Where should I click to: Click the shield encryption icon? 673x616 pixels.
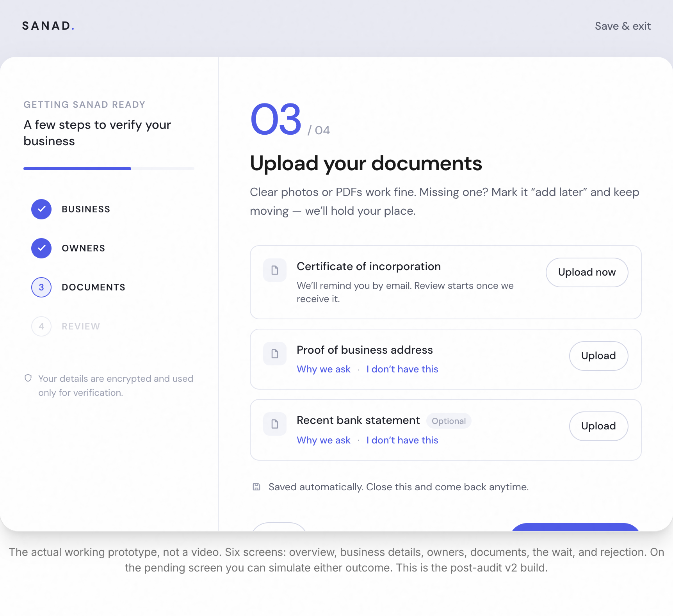tap(28, 378)
